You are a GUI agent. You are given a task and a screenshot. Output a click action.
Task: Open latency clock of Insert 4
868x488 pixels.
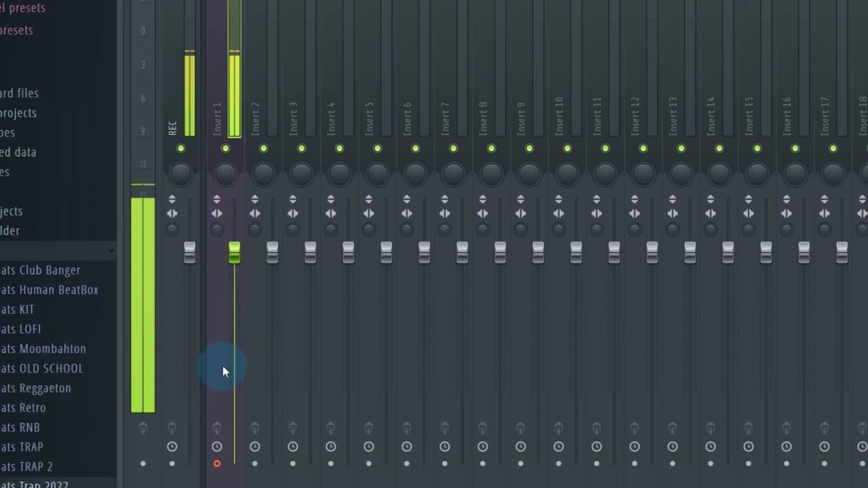click(331, 447)
